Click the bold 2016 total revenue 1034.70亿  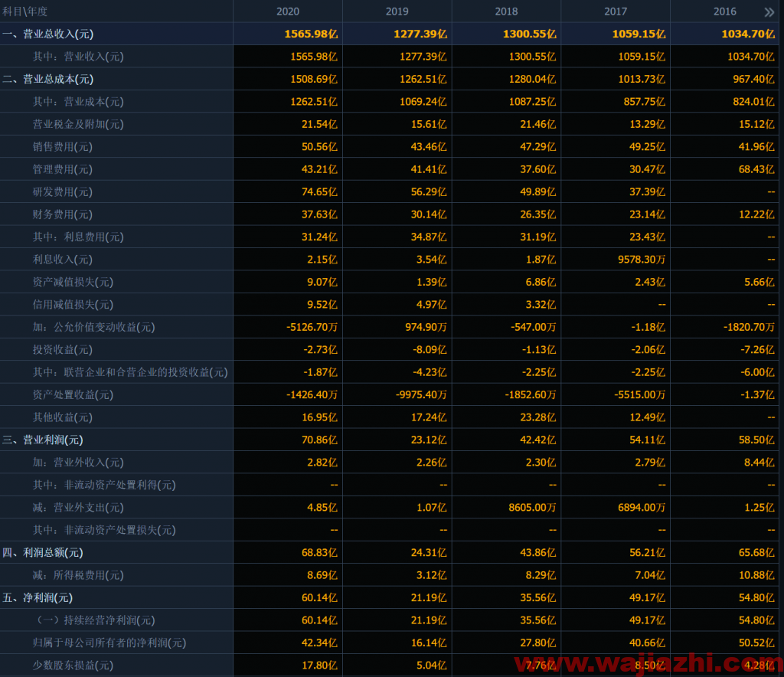click(748, 34)
